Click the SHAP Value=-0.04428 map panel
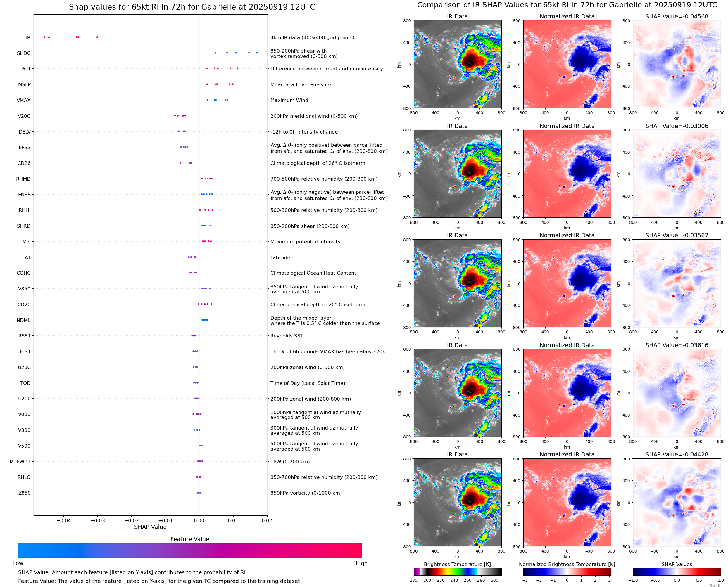The image size is (728, 587). pos(677,503)
